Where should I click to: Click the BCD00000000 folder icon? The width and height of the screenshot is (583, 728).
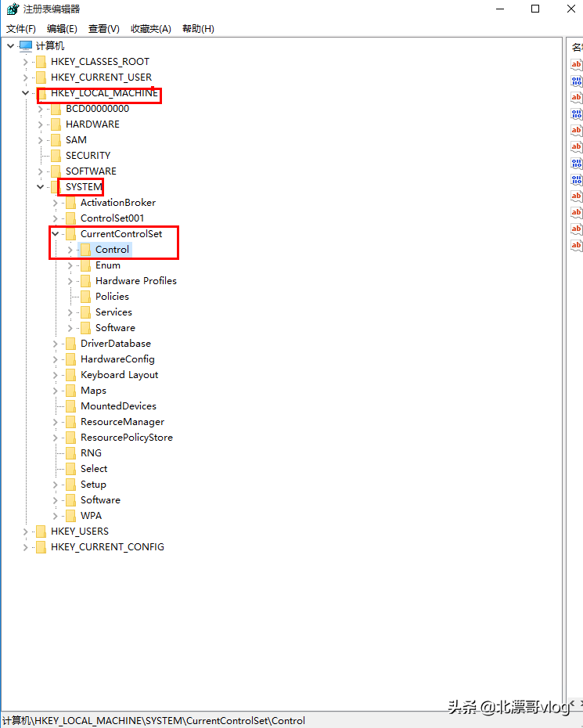56,109
